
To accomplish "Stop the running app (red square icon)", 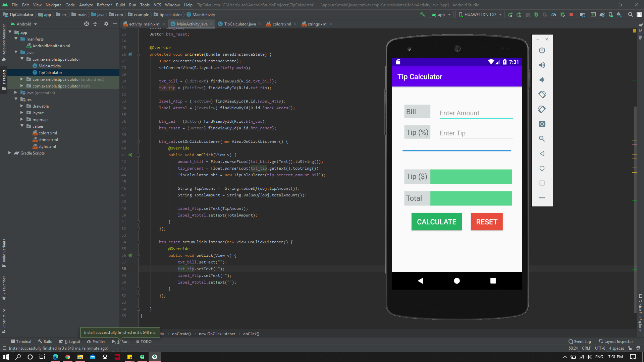I will click(x=571, y=14).
